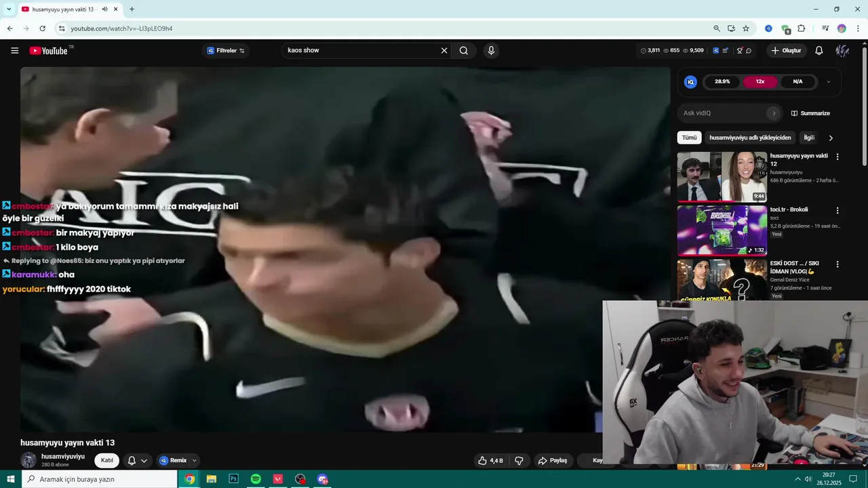Image resolution: width=868 pixels, height=488 pixels.
Task: Open the Filtreler vidIQ filters button
Action: click(x=226, y=51)
